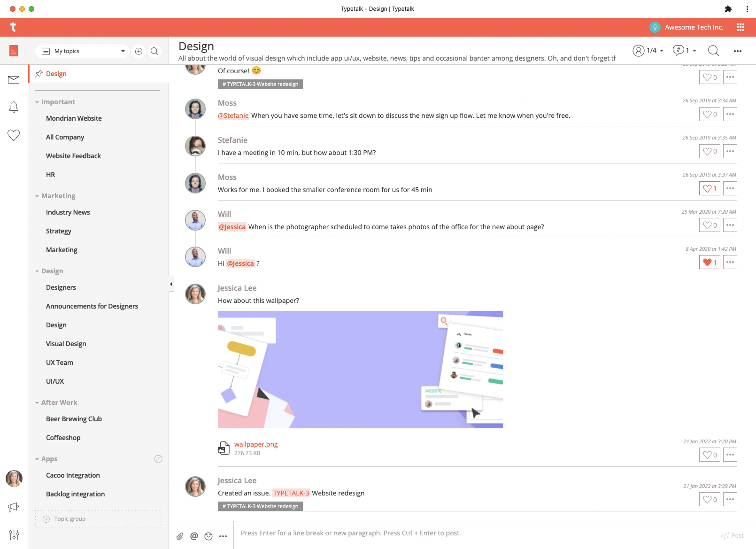756x549 pixels.
Task: Open liked messages heart icon
Action: [14, 135]
